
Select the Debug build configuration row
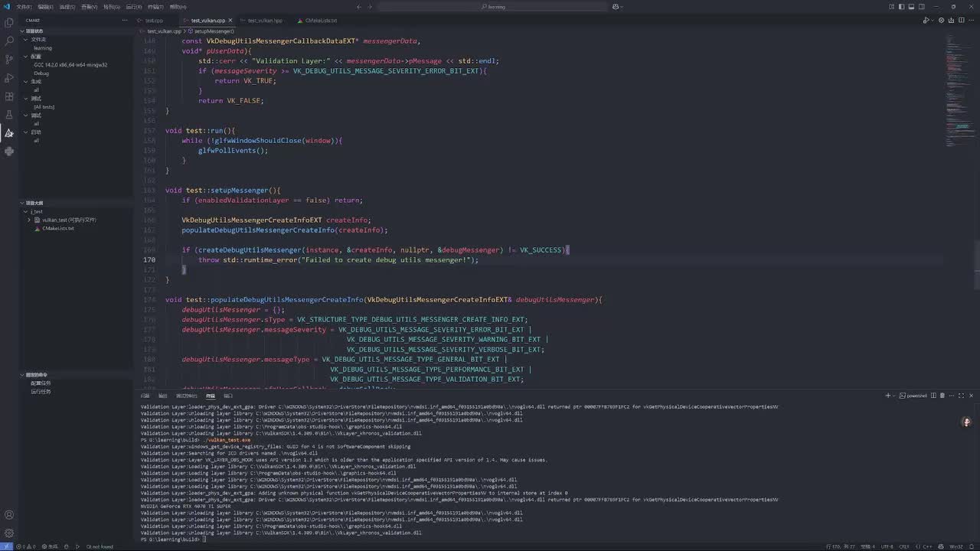pyautogui.click(x=41, y=73)
